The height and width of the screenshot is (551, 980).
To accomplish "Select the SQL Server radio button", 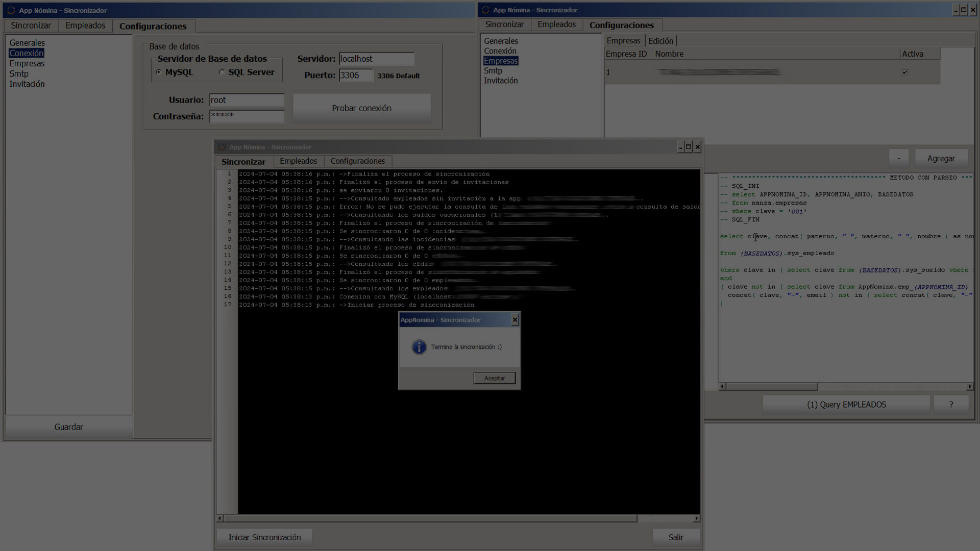I will 222,72.
